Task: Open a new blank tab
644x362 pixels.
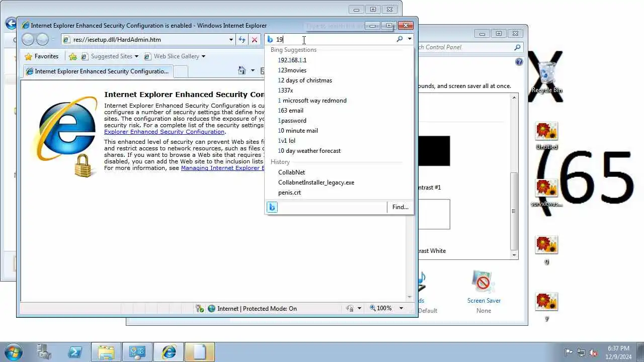Action: (181, 71)
